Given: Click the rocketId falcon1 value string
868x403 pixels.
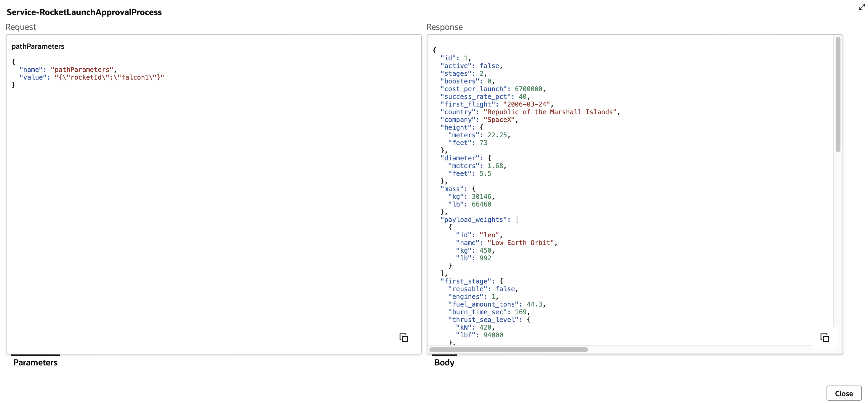Looking at the screenshot, I should pos(109,78).
